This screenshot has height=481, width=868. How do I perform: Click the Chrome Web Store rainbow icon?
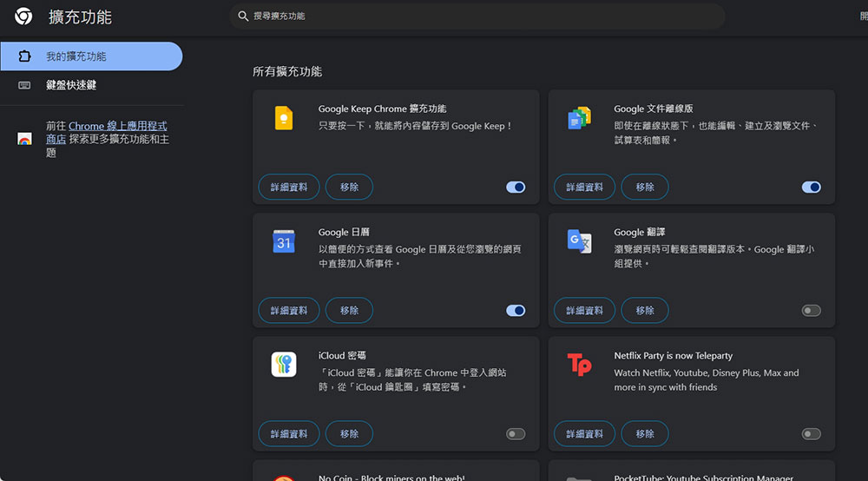(24, 139)
